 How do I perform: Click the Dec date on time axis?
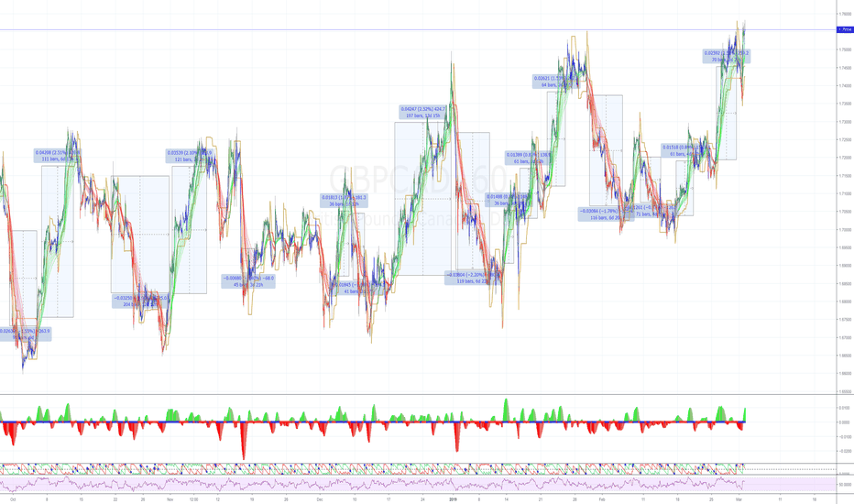[x=320, y=499]
